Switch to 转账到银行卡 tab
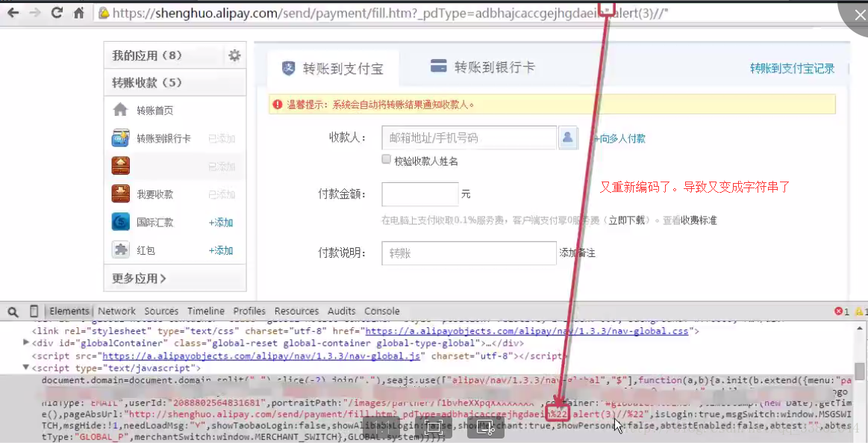 coord(483,67)
